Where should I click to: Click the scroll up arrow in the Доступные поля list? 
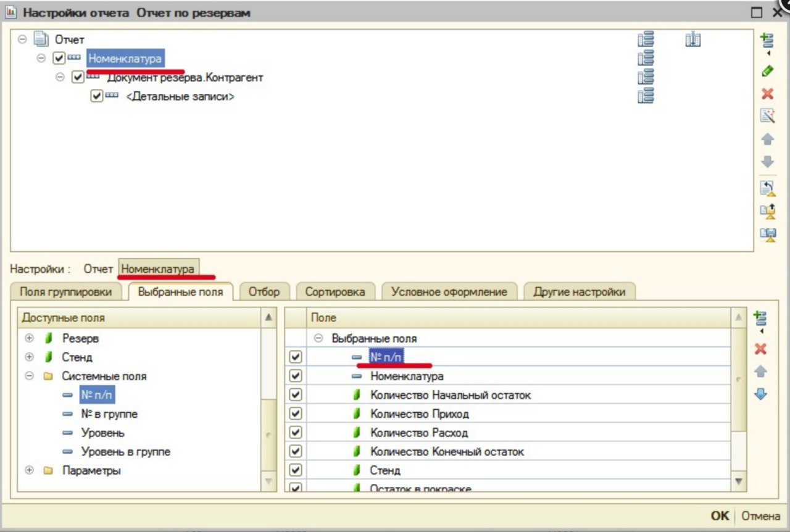pyautogui.click(x=268, y=318)
